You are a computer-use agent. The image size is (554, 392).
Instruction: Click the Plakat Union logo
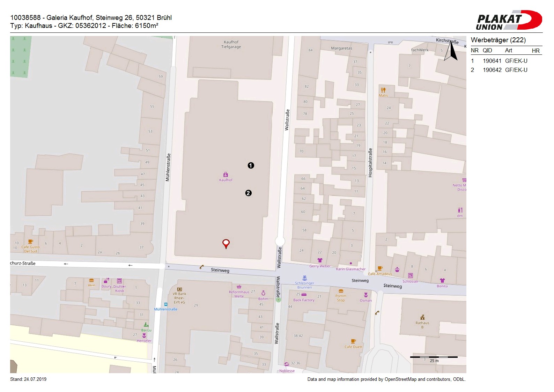pyautogui.click(x=509, y=20)
